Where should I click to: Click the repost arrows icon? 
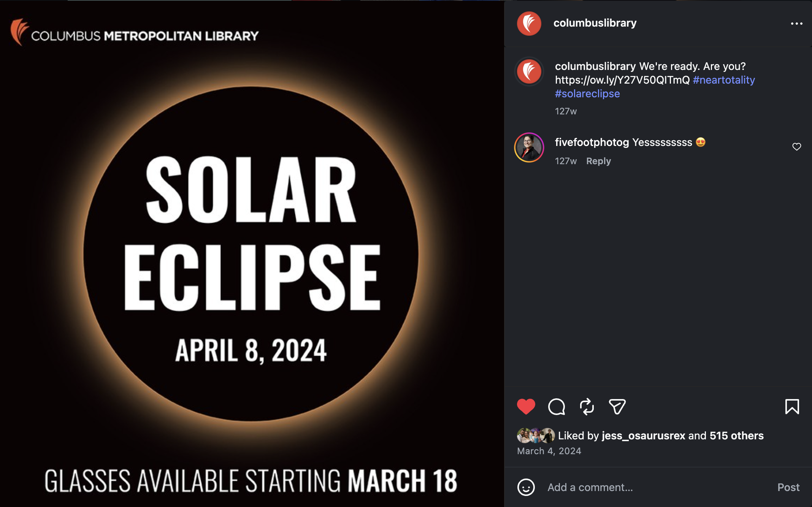(x=587, y=407)
